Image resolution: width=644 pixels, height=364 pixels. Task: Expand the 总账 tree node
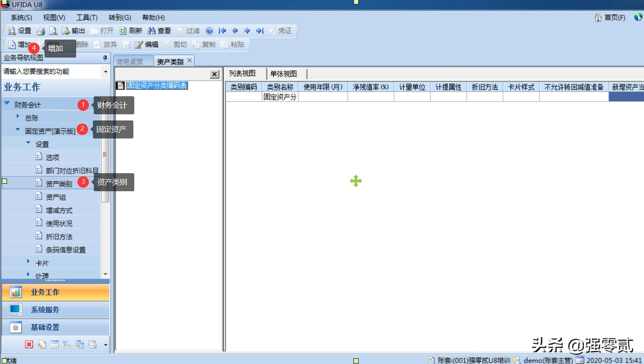tap(18, 117)
